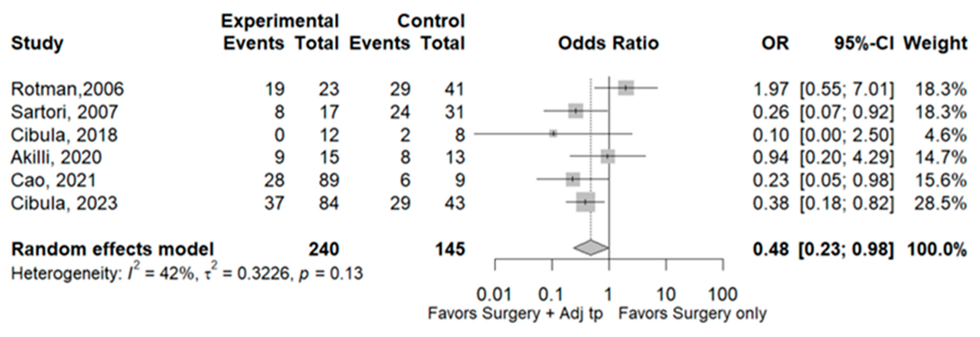980x337 pixels.
Task: Click the Weight column header
Action: (936, 43)
